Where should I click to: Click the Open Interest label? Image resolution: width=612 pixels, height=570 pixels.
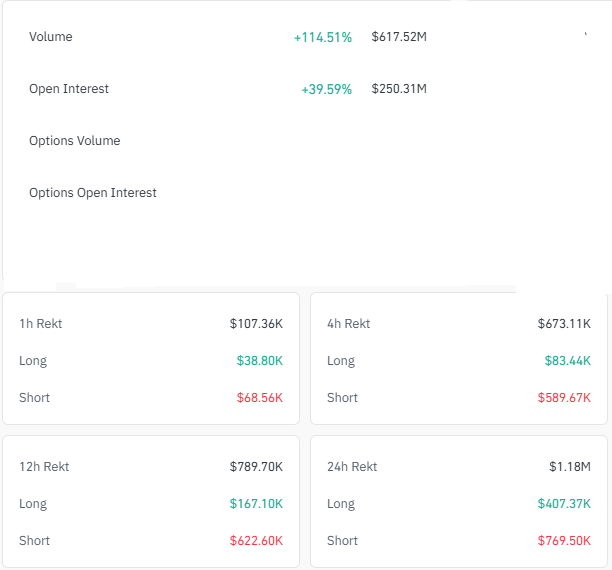(x=69, y=89)
